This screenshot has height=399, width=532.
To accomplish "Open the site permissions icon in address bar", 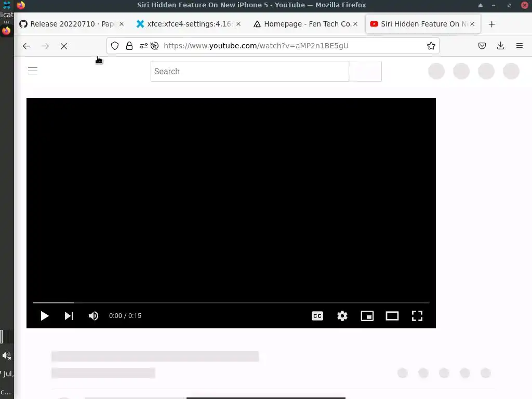I will click(144, 46).
